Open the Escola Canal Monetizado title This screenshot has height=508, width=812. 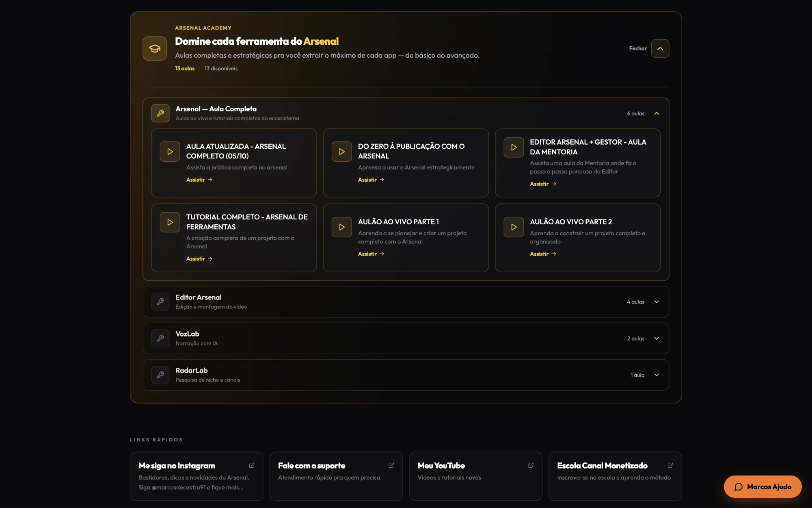602,466
